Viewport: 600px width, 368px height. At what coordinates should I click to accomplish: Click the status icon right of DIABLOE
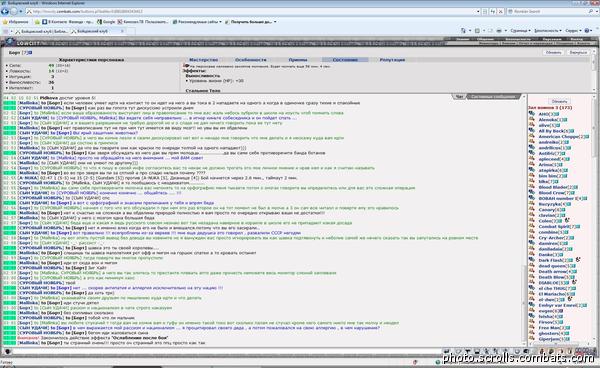pos(574,282)
